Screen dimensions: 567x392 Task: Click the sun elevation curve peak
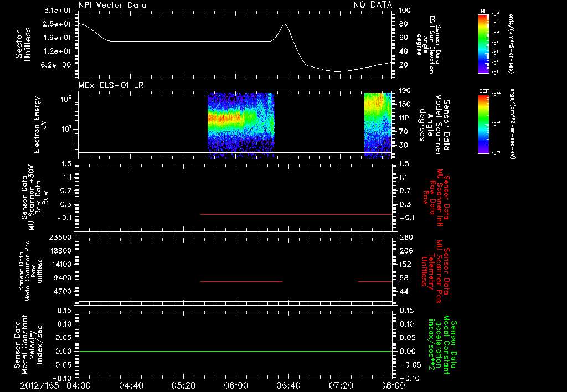[x=285, y=24]
